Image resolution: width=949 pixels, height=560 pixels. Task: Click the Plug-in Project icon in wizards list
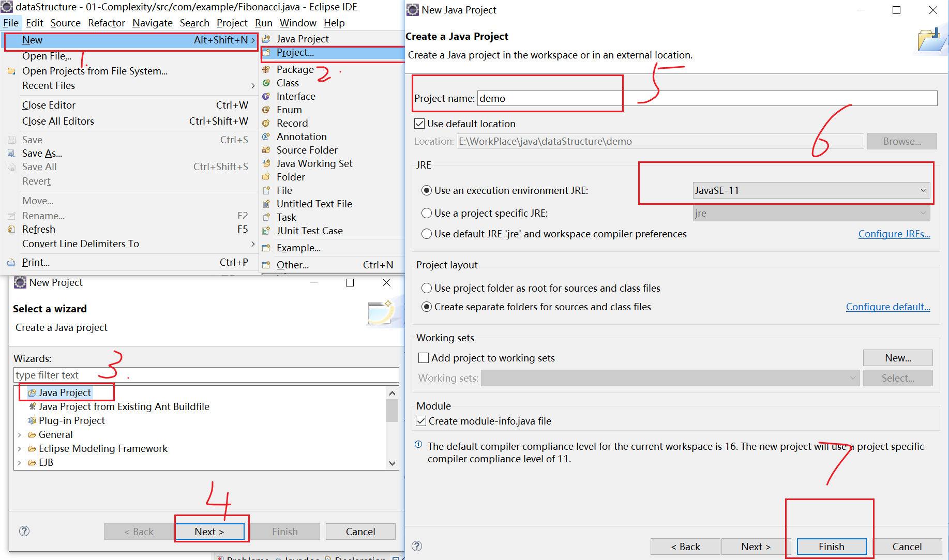coord(33,420)
